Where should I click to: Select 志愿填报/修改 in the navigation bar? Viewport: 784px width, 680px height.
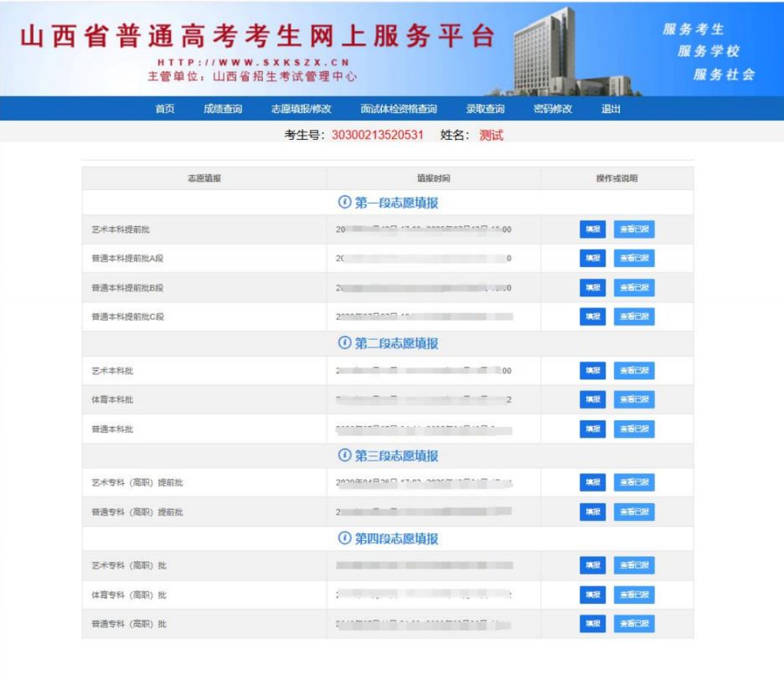coord(301,109)
